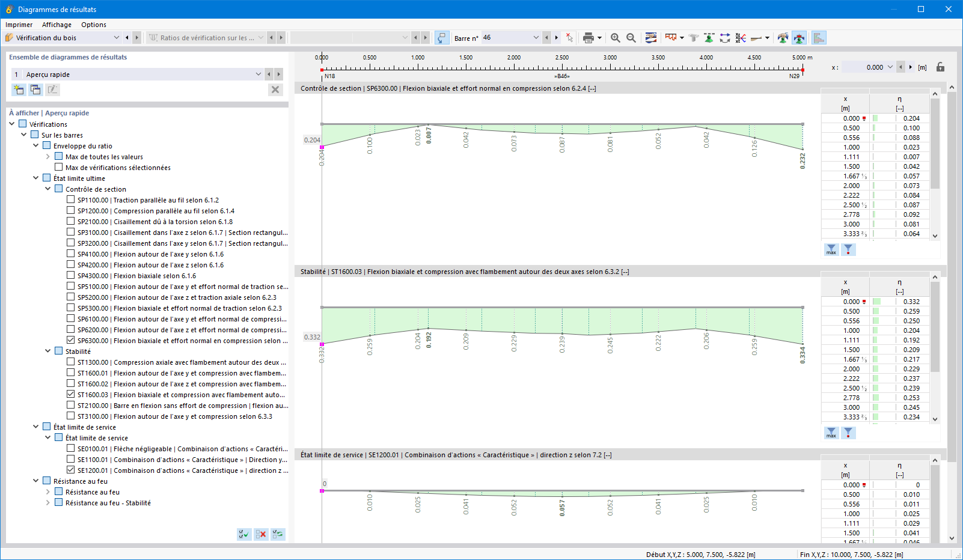This screenshot has height=560, width=963.
Task: Click the red X cursor selection icon
Action: pos(569,38)
